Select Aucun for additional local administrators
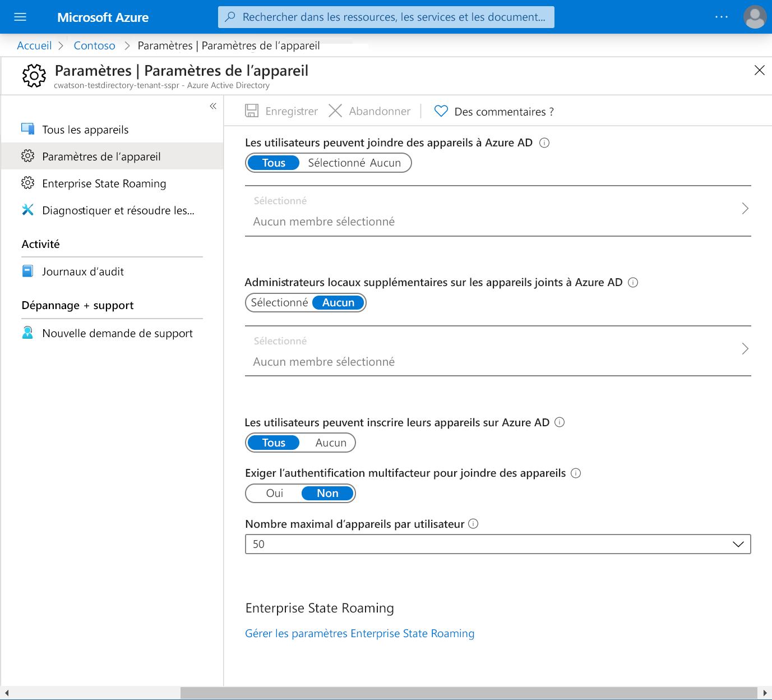 click(x=338, y=302)
